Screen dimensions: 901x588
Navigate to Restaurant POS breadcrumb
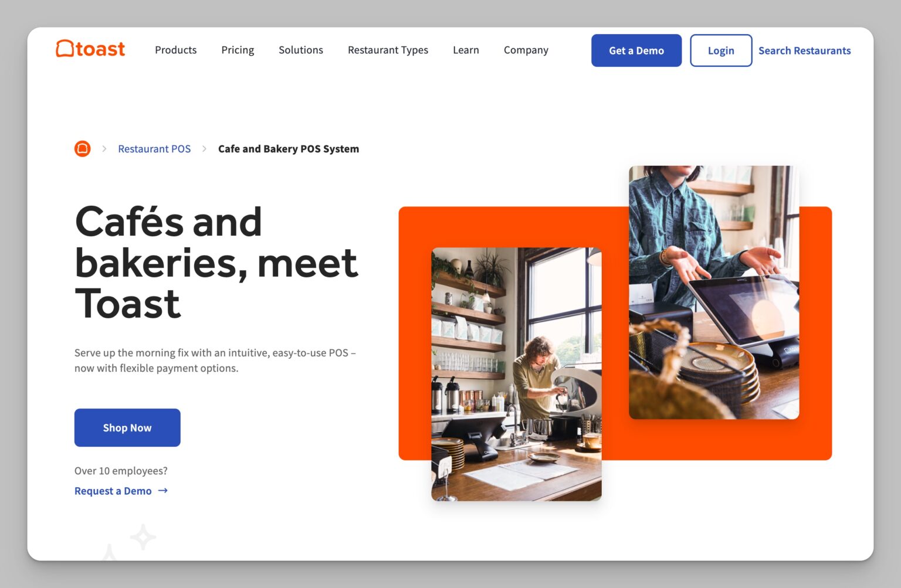click(154, 149)
